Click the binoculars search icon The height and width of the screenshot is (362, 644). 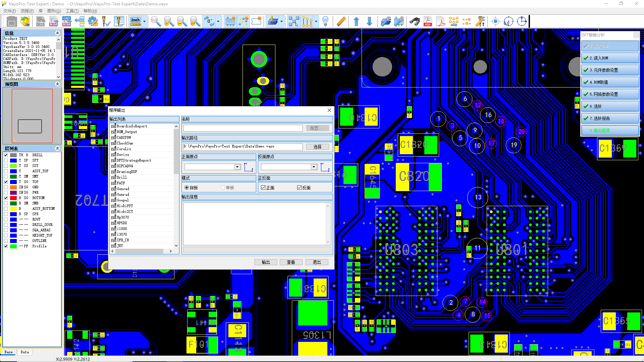coord(415,22)
